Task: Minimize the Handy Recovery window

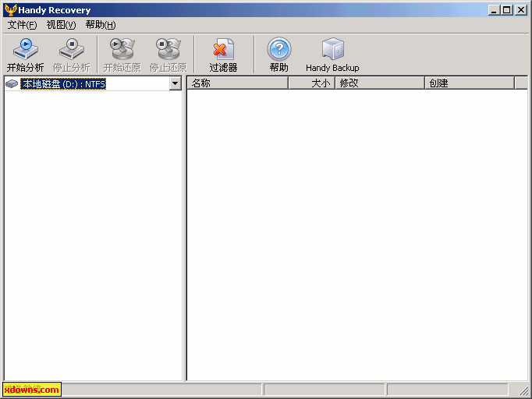Action: (x=494, y=10)
